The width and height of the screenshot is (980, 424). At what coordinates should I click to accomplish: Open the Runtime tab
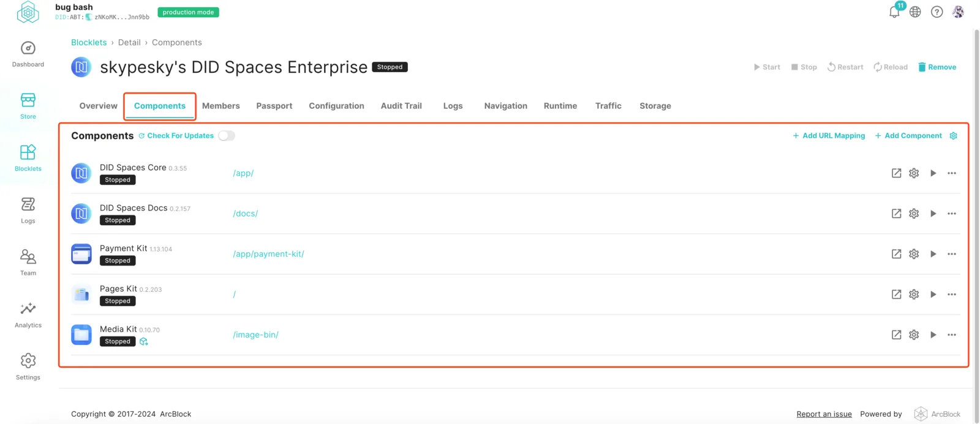560,106
